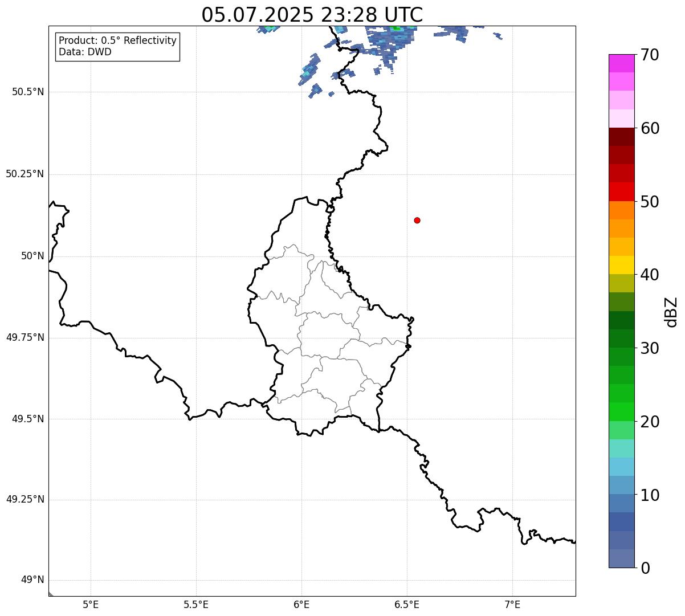Click the 50.5°N latitude label

tap(28, 92)
